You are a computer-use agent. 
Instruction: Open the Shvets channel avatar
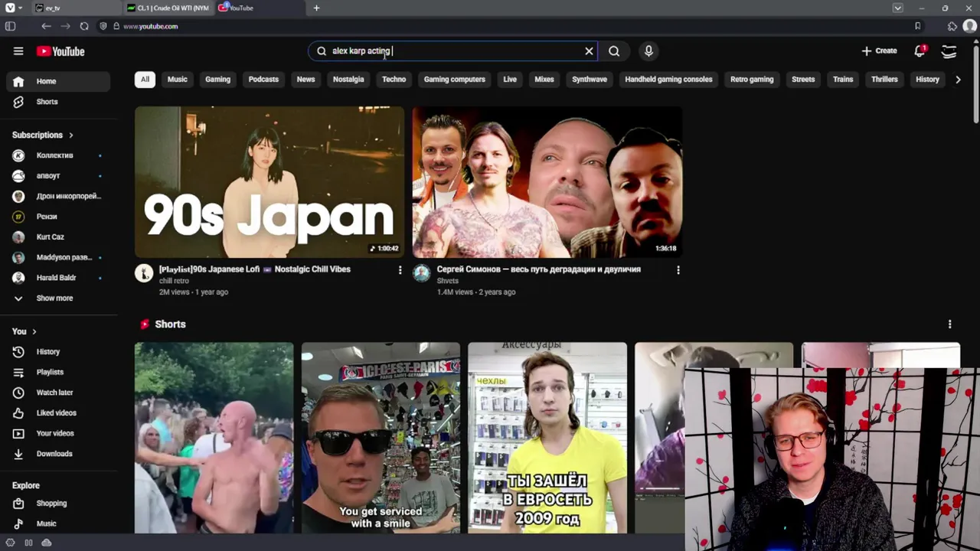point(422,273)
